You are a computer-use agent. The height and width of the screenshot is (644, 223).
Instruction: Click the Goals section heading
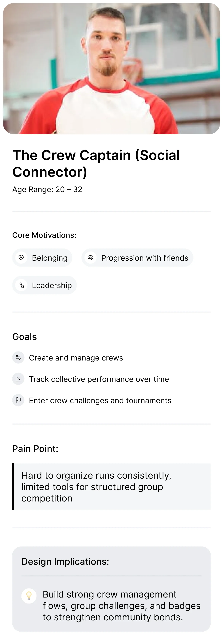pos(25,337)
